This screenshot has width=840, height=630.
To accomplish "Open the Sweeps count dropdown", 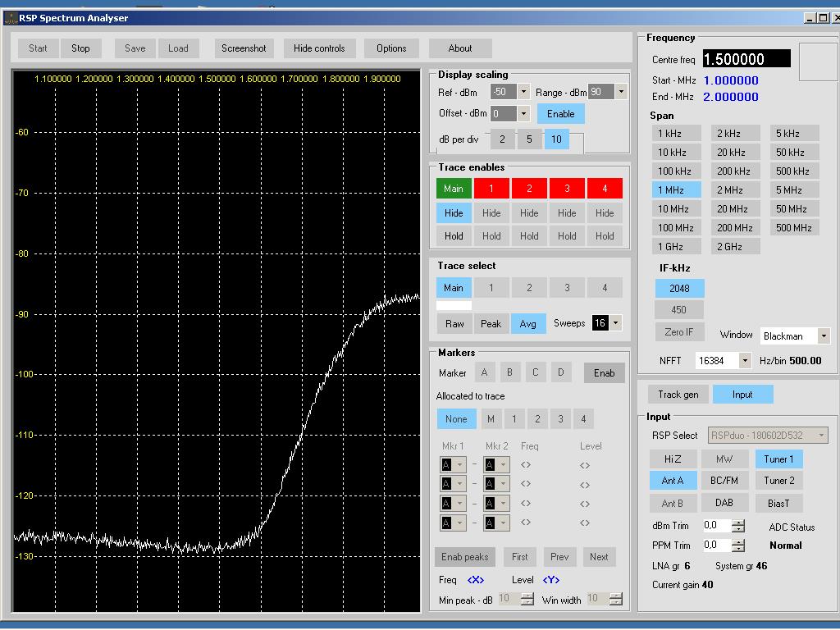I will point(615,323).
